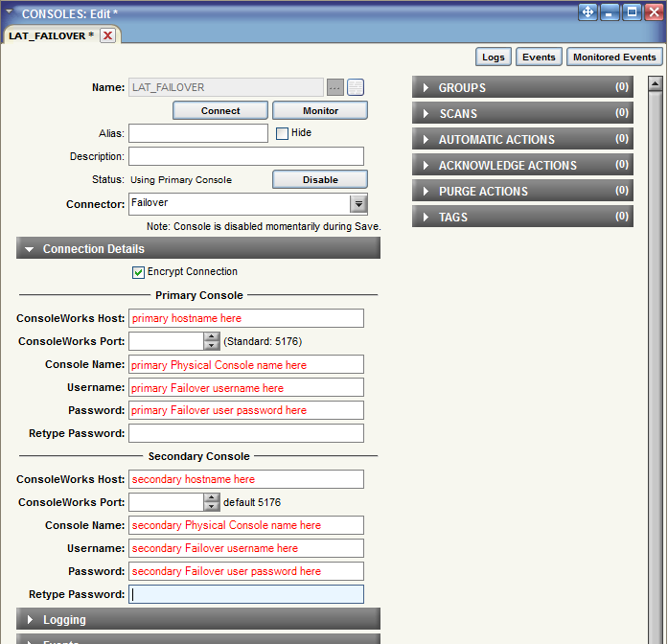Click the Disable button
This screenshot has width=668, height=644.
pos(320,179)
